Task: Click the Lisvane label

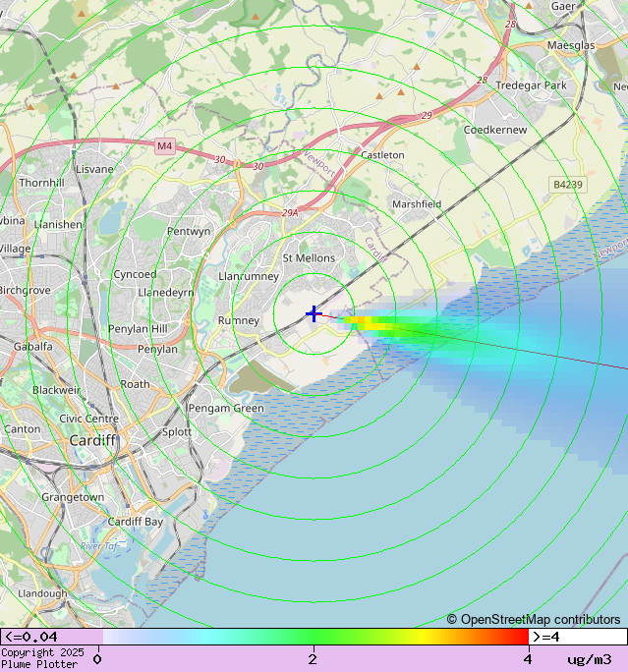Action: (94, 169)
